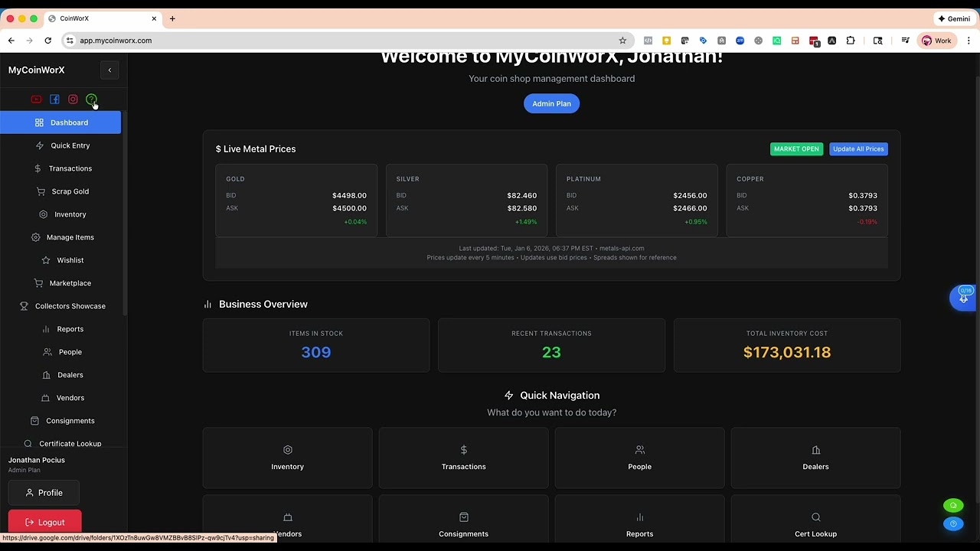Click the metals-api.com last updated line
The width and height of the screenshot is (980, 551).
coord(551,248)
